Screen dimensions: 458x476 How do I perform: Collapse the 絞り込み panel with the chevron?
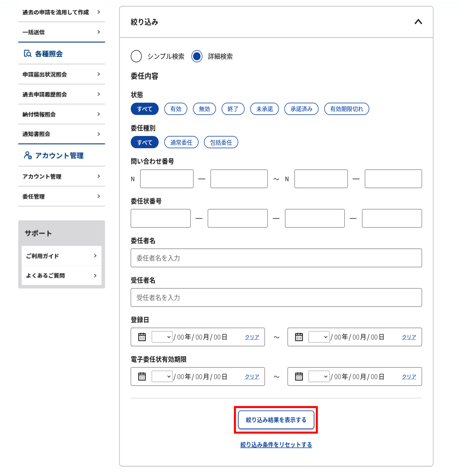[x=418, y=22]
